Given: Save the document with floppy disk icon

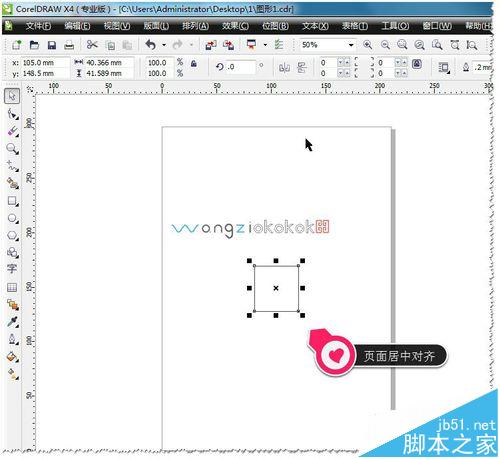Looking at the screenshot, I should pos(52,45).
